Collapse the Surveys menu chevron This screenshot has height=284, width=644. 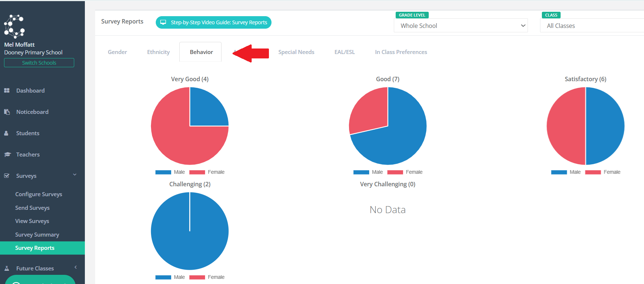[75, 175]
